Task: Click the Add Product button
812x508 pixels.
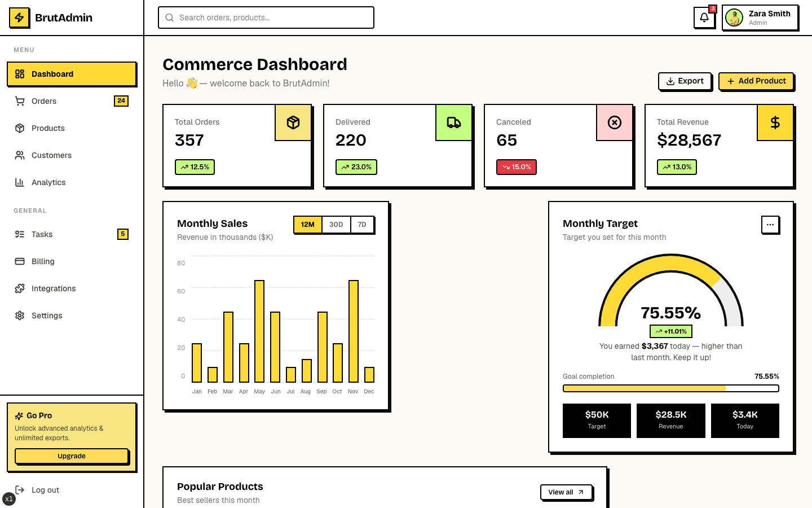Action: click(x=756, y=81)
